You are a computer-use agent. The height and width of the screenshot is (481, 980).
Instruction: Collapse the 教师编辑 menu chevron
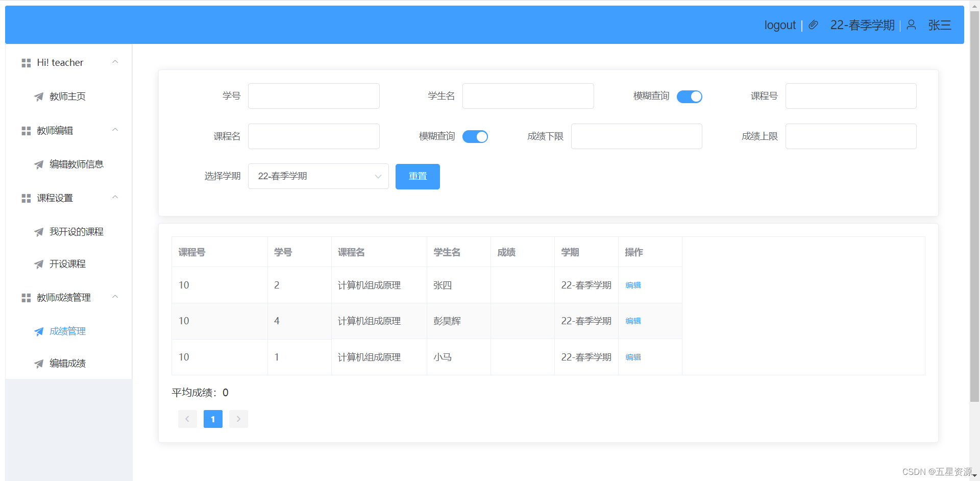click(x=115, y=130)
